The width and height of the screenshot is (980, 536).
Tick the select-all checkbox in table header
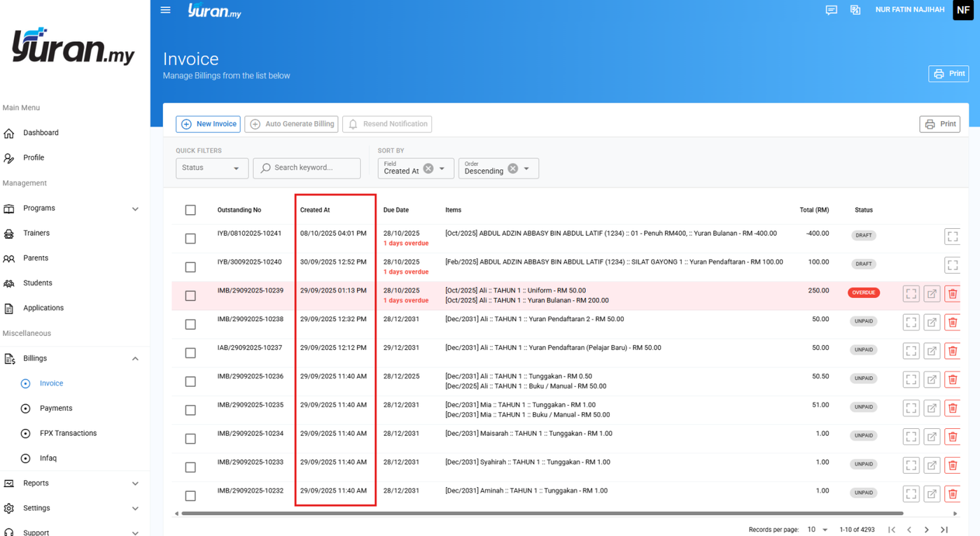pos(190,210)
